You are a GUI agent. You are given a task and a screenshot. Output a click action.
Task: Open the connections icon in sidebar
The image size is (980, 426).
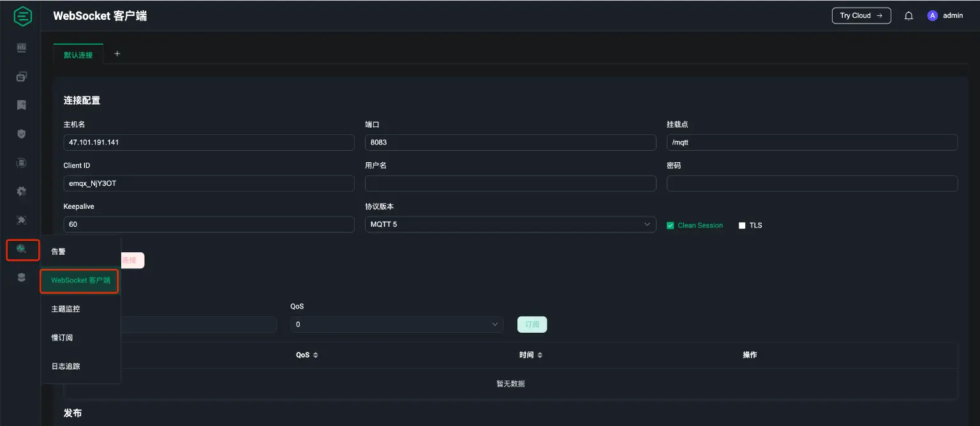(x=21, y=76)
